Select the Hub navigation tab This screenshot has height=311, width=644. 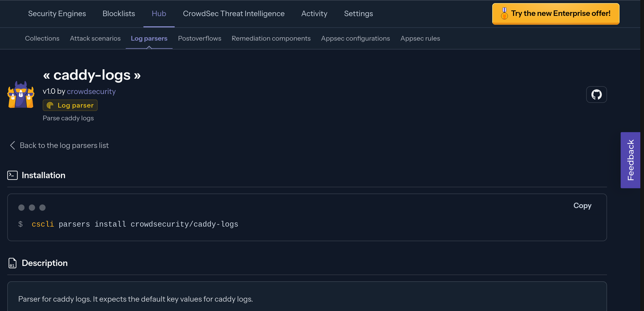(x=159, y=14)
